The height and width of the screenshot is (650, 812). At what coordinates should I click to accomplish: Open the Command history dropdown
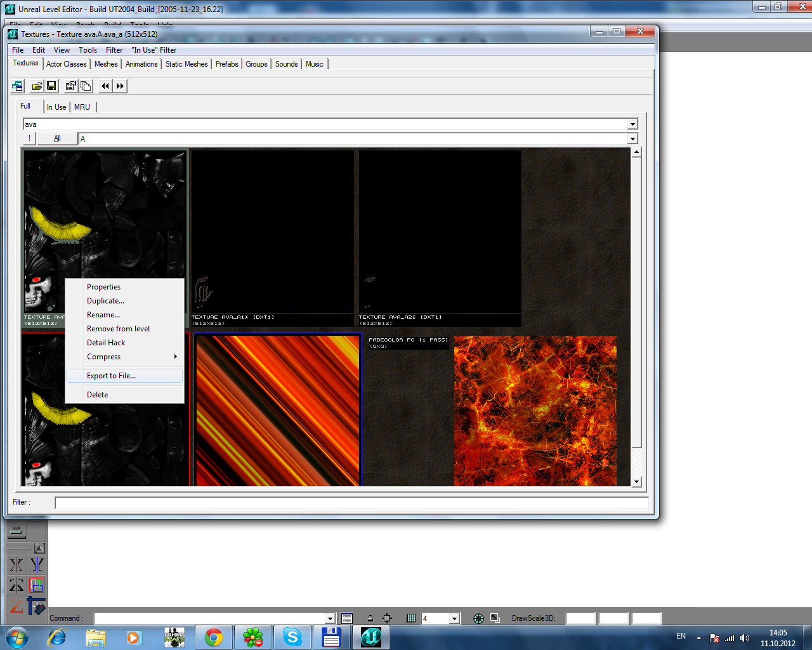[330, 618]
